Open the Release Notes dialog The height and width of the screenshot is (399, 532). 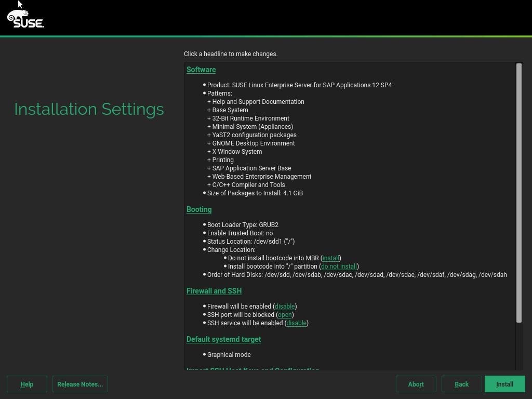point(80,384)
